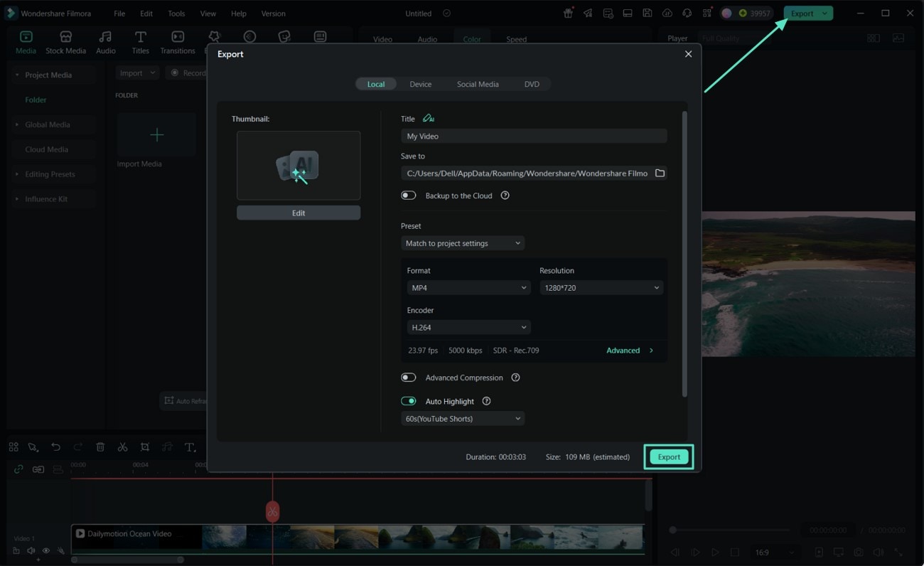Open the Encoder H.264 dropdown
924x566 pixels.
point(469,328)
